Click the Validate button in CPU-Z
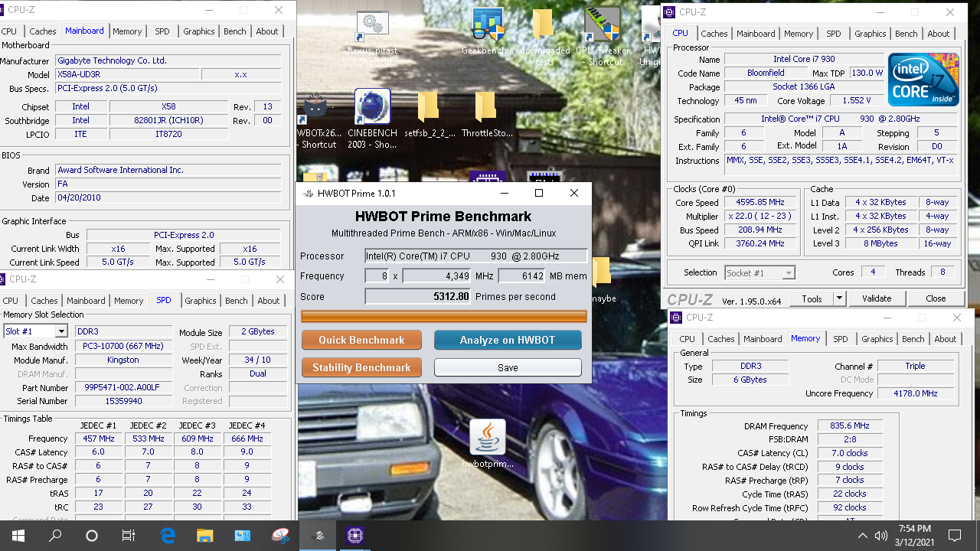The image size is (980, 551). 877,298
